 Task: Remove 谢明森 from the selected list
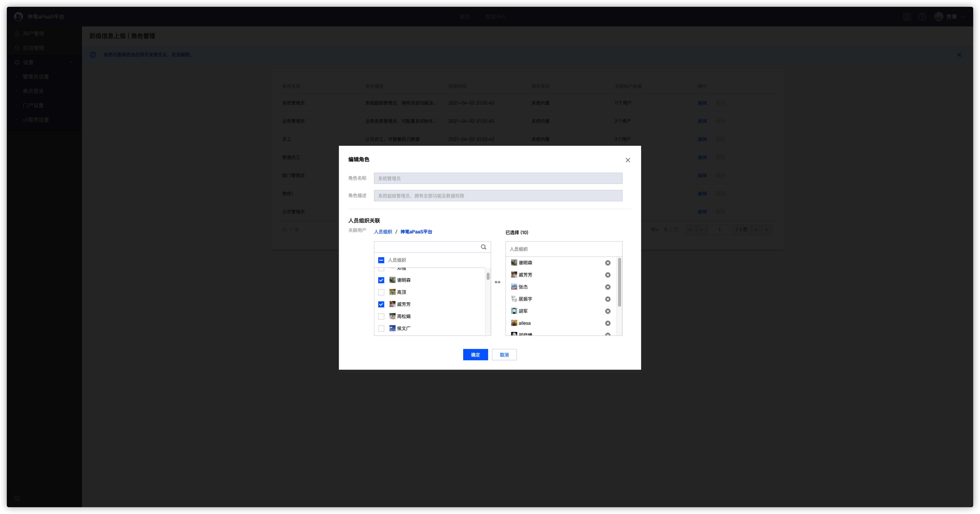pyautogui.click(x=607, y=263)
